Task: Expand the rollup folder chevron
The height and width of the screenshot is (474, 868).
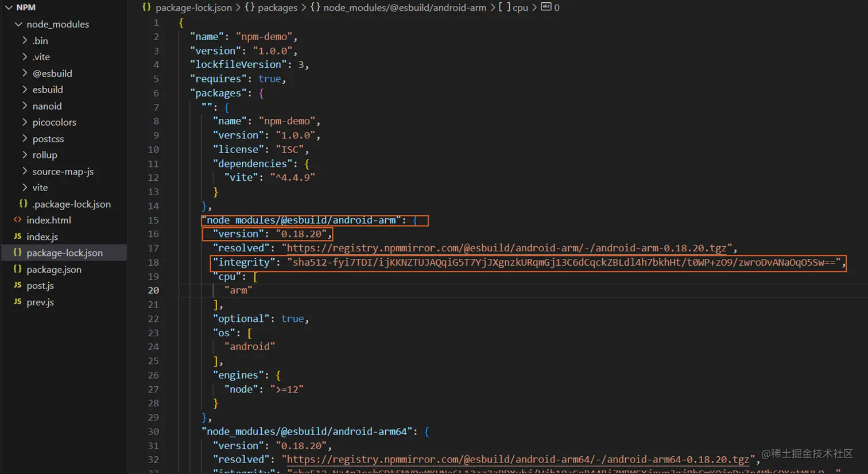Action: coord(25,155)
